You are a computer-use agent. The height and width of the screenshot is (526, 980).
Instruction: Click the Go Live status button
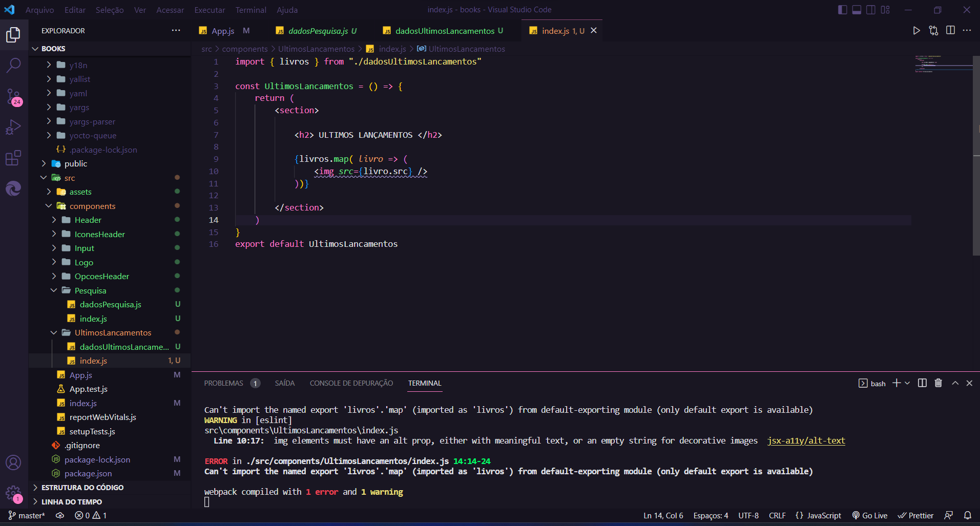click(x=869, y=515)
